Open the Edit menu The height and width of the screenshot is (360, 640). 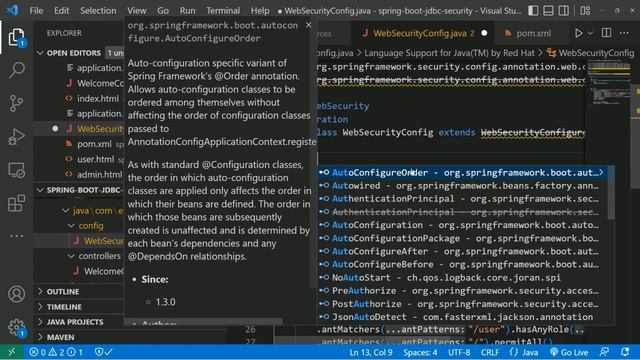(x=61, y=11)
